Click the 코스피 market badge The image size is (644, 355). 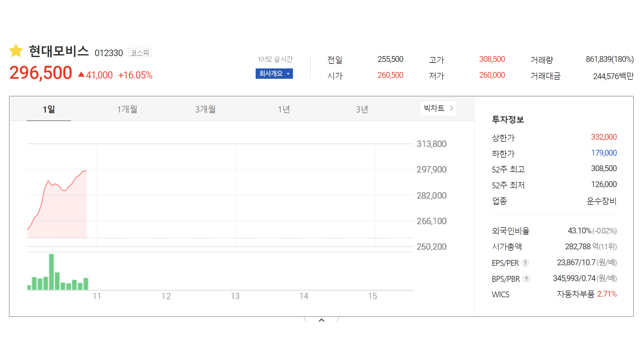(x=140, y=53)
